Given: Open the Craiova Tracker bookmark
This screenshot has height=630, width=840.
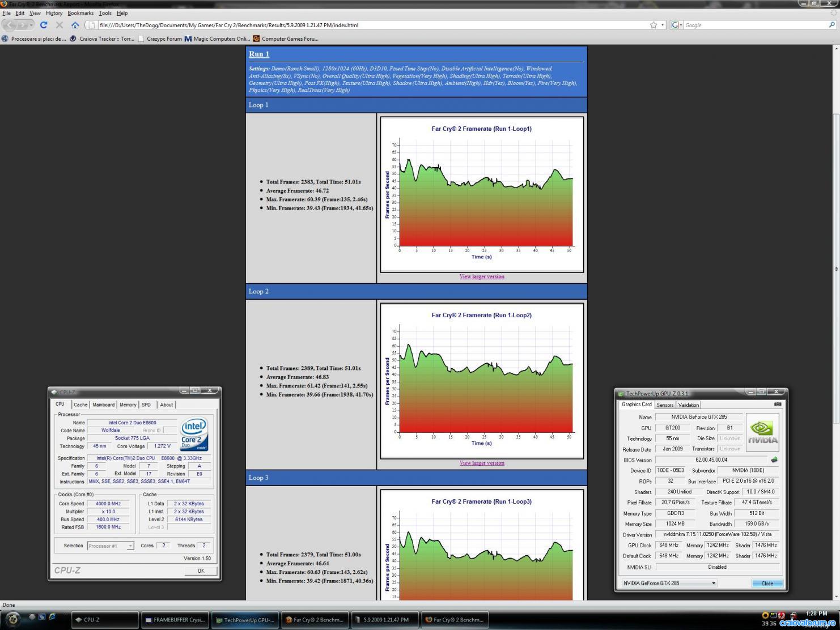Looking at the screenshot, I should point(102,39).
